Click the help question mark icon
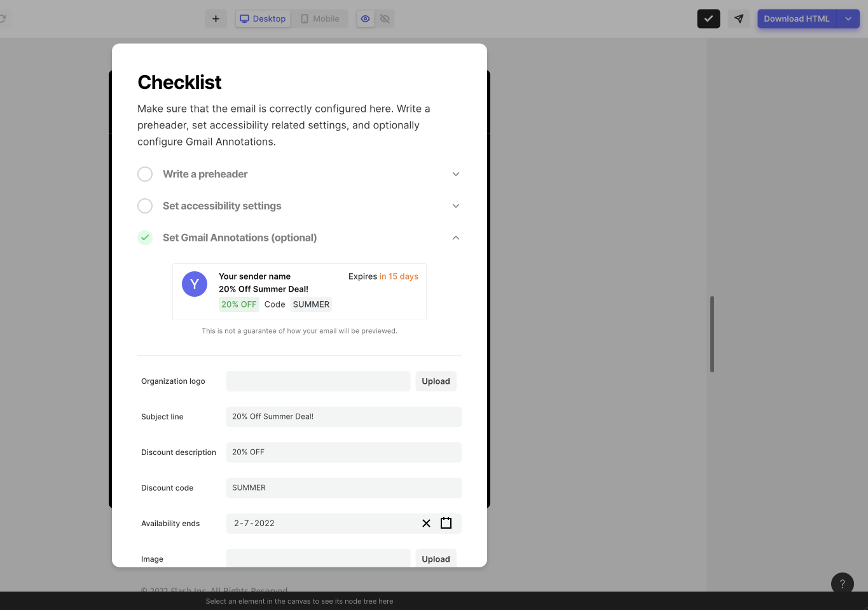The width and height of the screenshot is (868, 610). (x=842, y=583)
